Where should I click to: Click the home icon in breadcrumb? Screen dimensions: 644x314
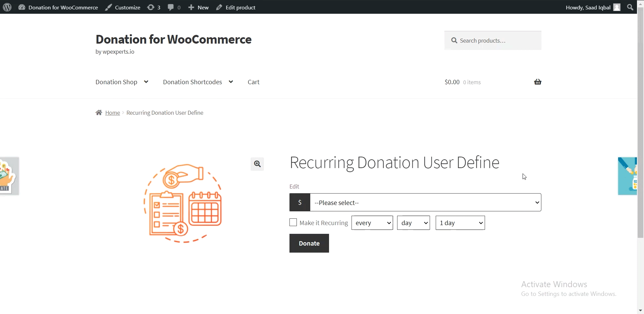click(x=99, y=112)
